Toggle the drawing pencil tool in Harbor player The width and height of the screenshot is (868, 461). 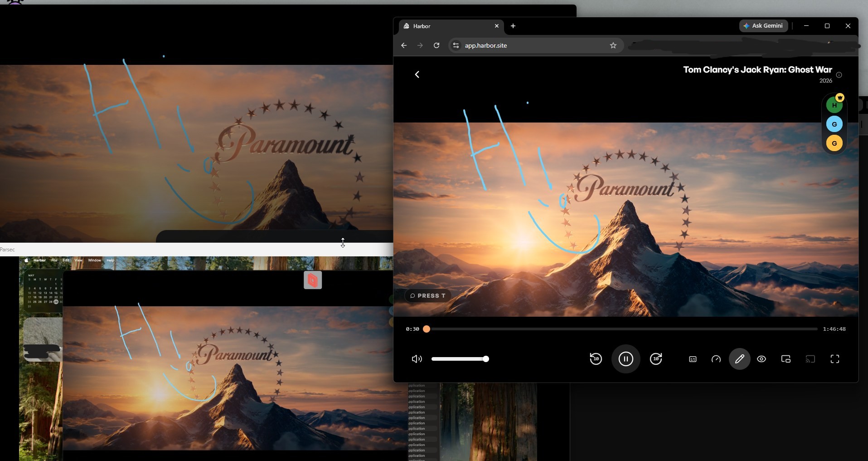(x=739, y=359)
